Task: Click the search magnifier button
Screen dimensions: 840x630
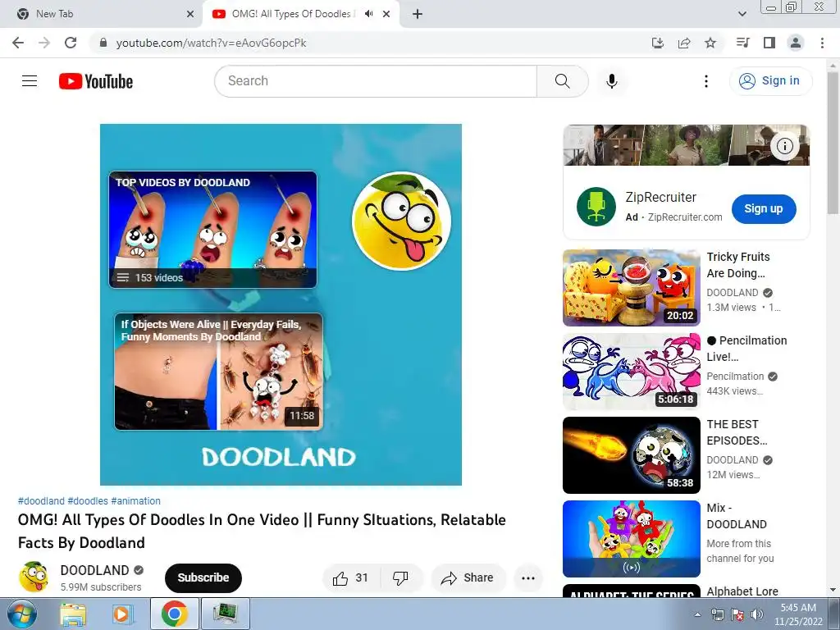Action: click(562, 81)
